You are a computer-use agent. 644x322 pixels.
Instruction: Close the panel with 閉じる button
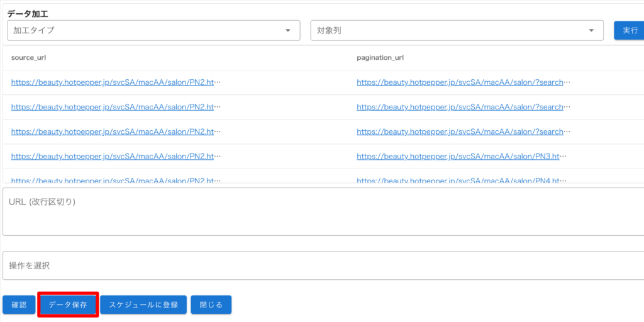[211, 305]
